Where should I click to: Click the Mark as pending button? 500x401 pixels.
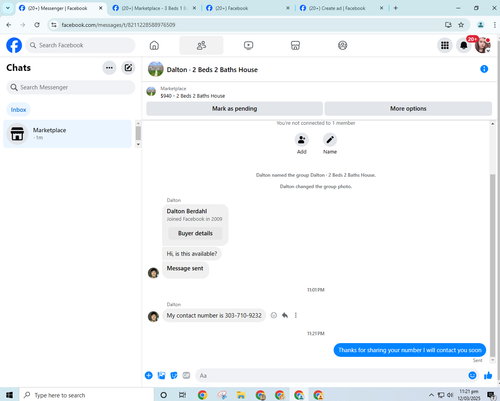point(234,109)
